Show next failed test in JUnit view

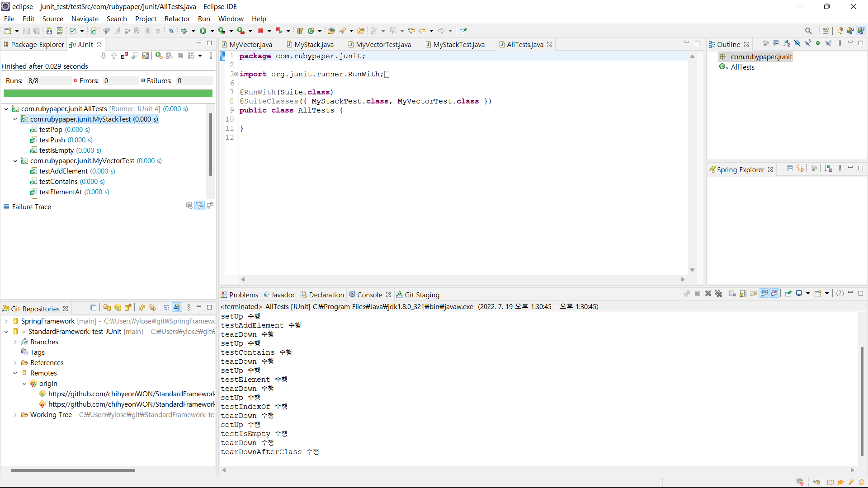coord(104,56)
